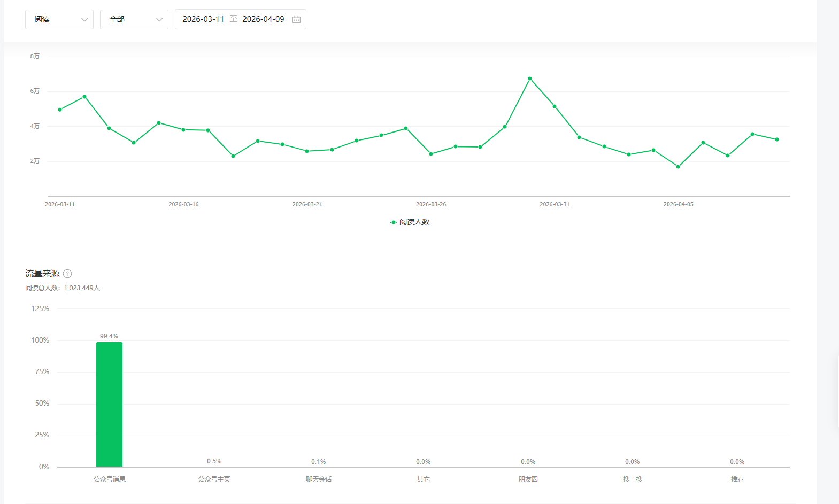
Task: Select the last data point on the line
Action: point(777,139)
